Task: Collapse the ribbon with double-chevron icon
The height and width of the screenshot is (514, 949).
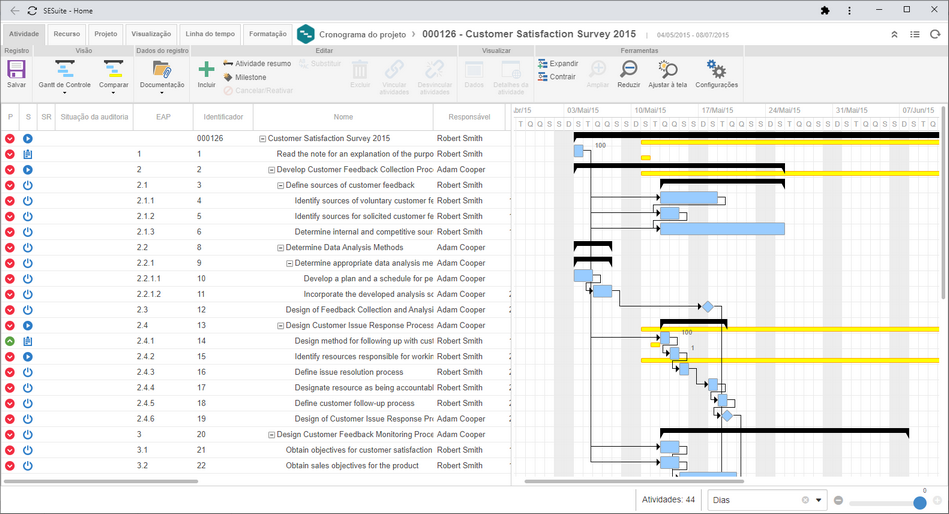Action: tap(894, 35)
